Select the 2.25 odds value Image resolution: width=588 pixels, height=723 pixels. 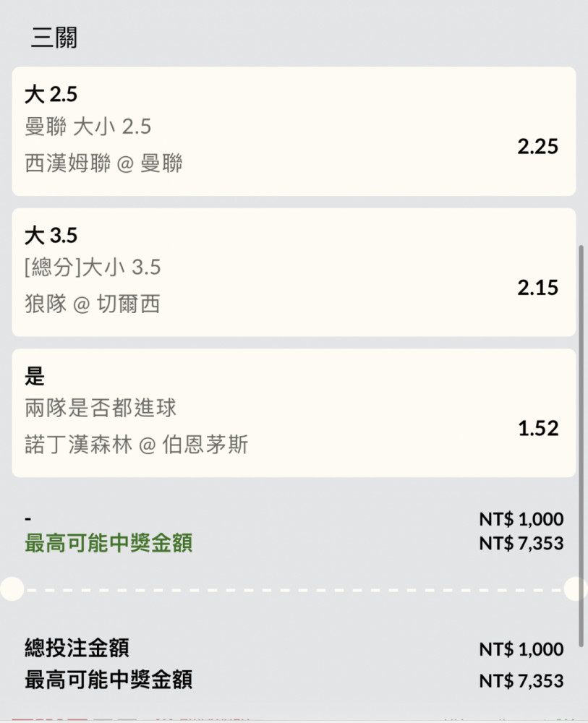(537, 147)
